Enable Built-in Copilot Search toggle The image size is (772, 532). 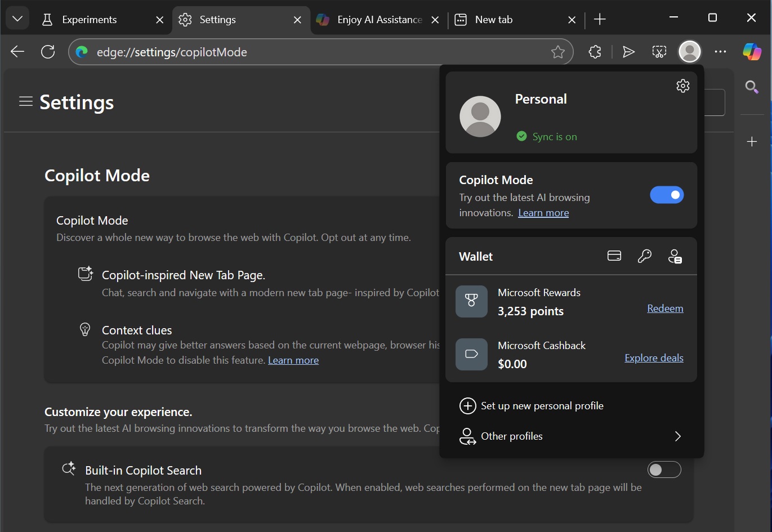click(x=664, y=470)
